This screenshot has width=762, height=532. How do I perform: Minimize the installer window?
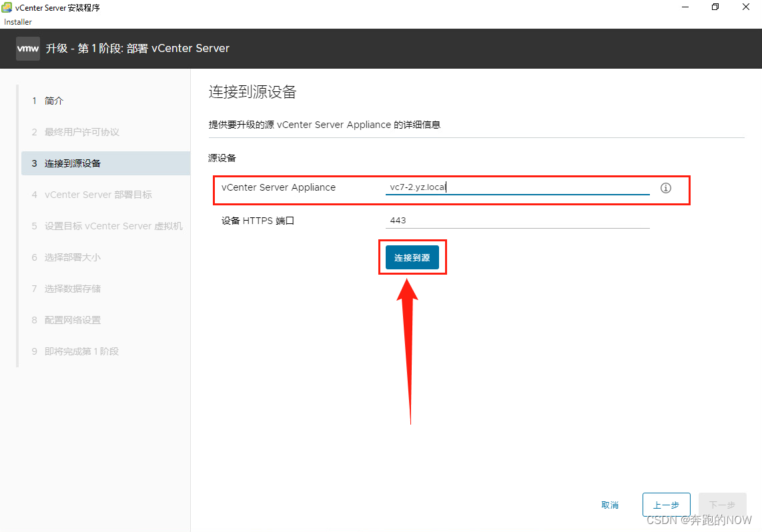pyautogui.click(x=685, y=7)
